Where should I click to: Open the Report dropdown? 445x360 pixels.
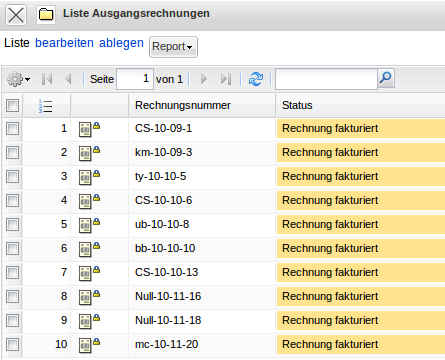[x=173, y=47]
